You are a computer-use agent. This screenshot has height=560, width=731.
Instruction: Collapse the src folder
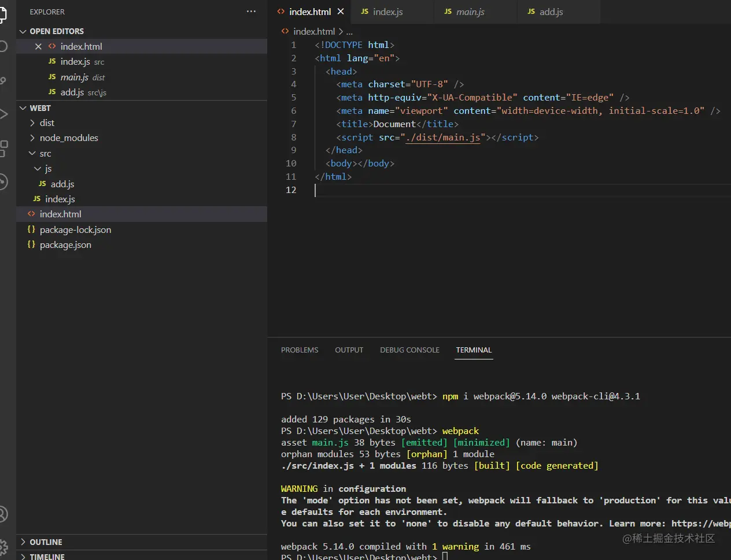pos(45,153)
